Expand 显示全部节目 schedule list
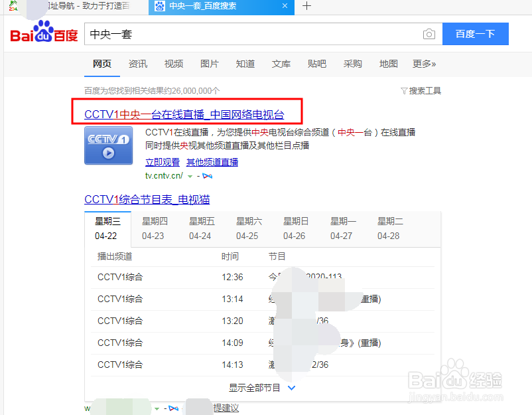The image size is (532, 415). [262, 388]
